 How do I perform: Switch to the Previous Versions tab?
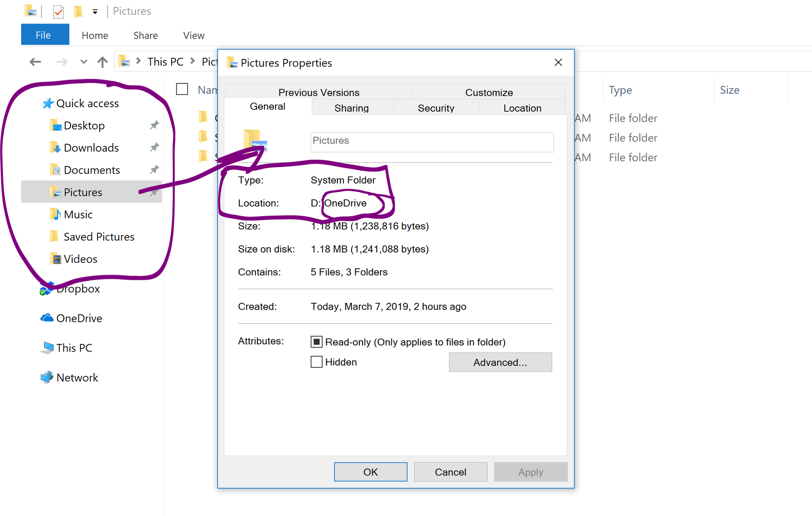tap(319, 92)
